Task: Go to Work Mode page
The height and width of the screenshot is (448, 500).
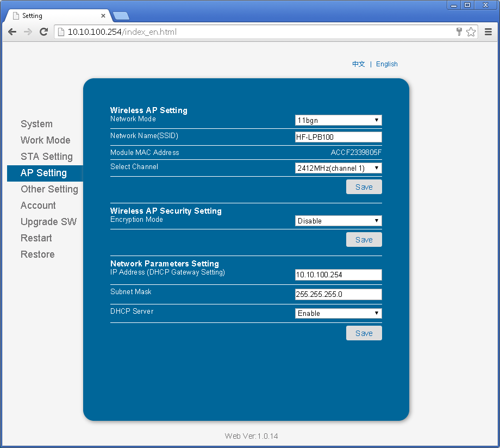Action: 45,140
